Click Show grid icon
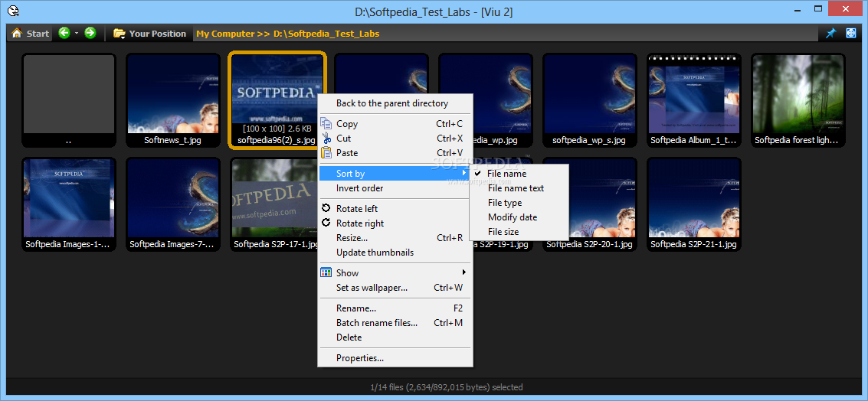The image size is (868, 401). point(326,272)
